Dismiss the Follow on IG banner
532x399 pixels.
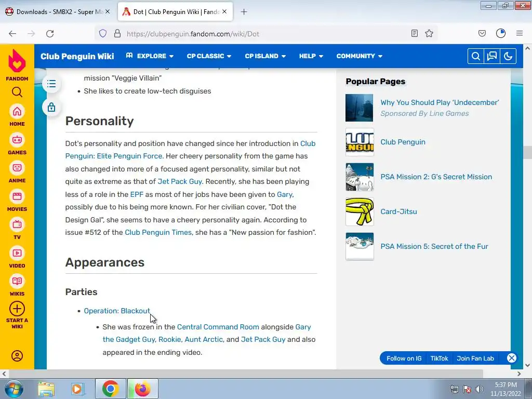[x=512, y=358]
